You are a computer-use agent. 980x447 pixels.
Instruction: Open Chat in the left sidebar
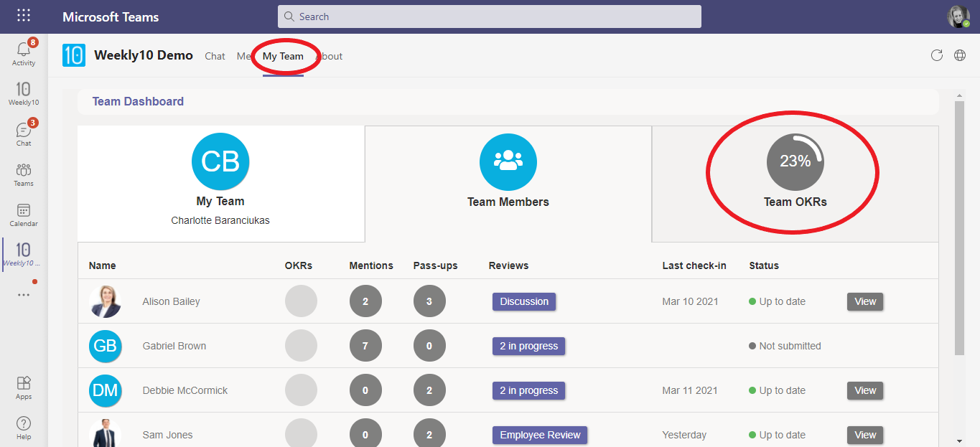[24, 133]
